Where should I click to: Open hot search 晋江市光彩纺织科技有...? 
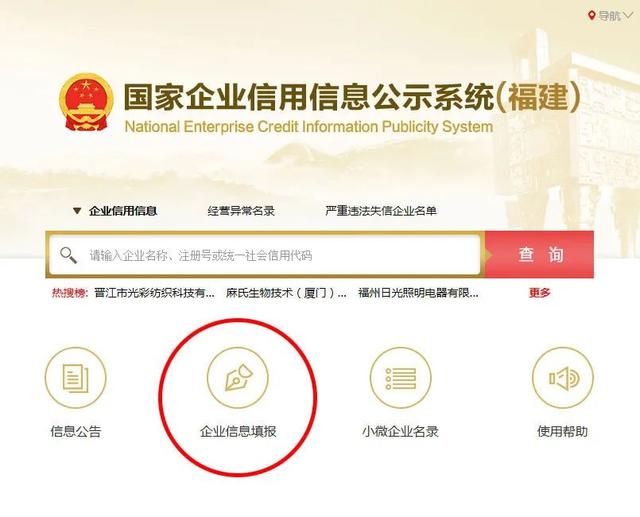[154, 293]
